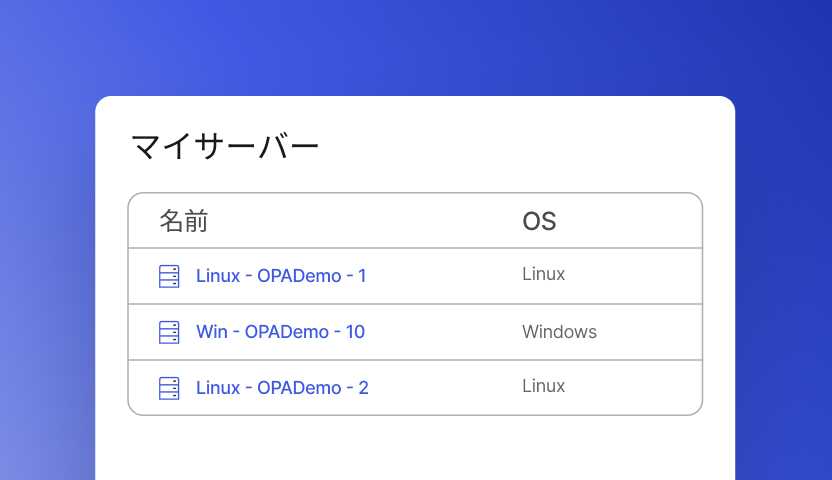This screenshot has width=832, height=480.
Task: Click the word Win in the second server name
Action: coord(212,332)
